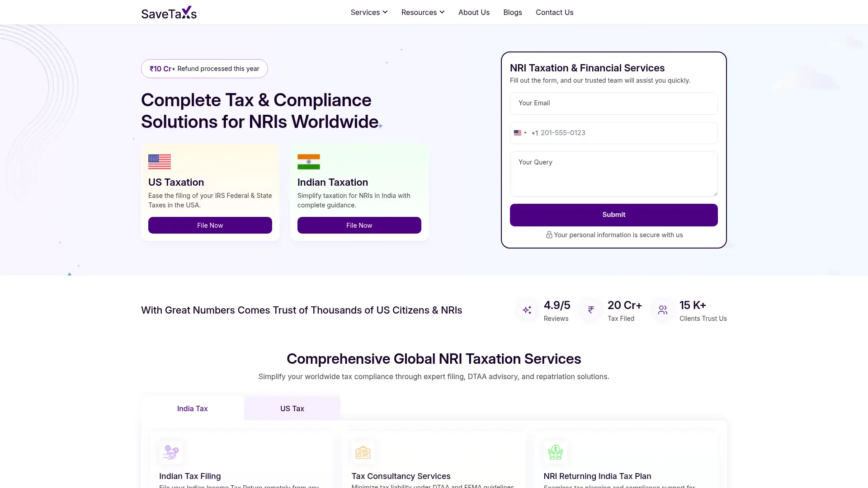The image size is (868, 488).
Task: Click the Your Email input field
Action: [613, 103]
